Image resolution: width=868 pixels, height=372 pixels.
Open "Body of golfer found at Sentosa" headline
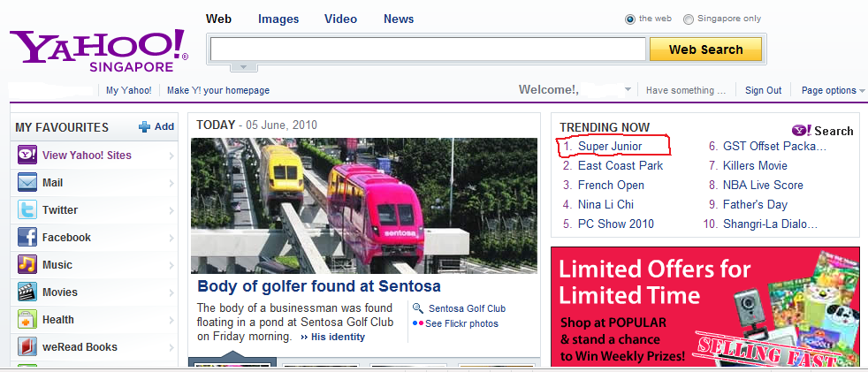click(x=319, y=286)
